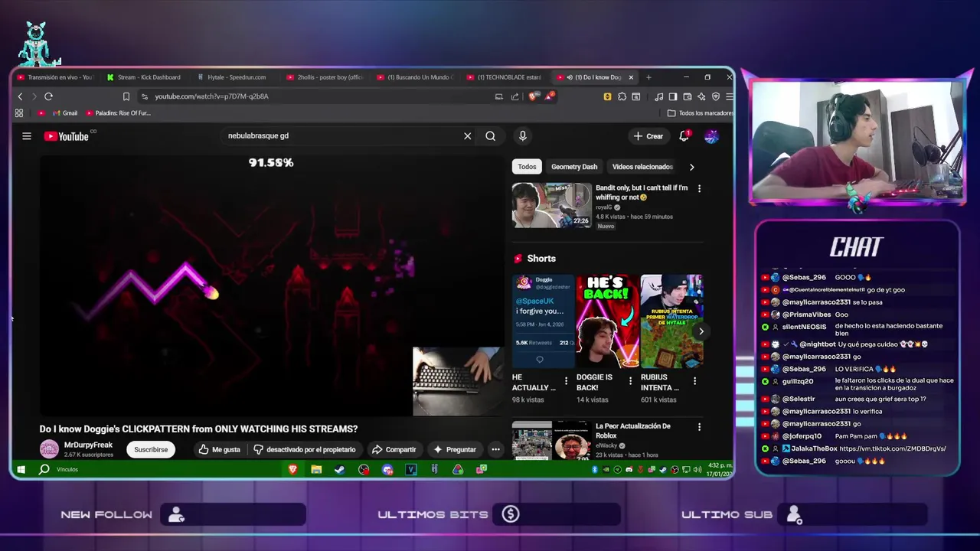
Task: Open the browser extensions puzzle icon
Action: tap(622, 96)
